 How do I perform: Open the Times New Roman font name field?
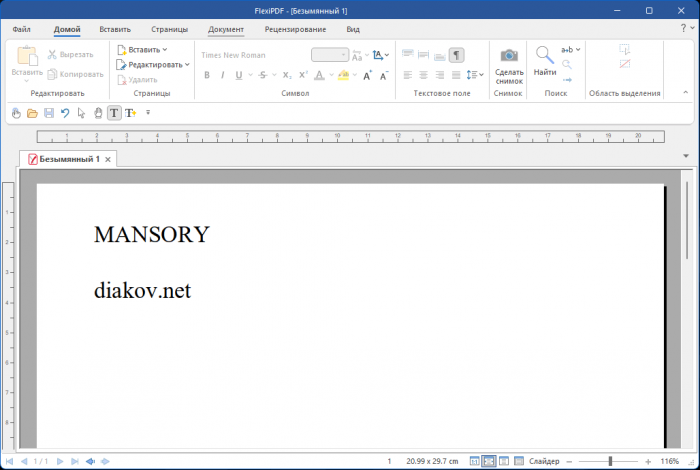pyautogui.click(x=253, y=55)
